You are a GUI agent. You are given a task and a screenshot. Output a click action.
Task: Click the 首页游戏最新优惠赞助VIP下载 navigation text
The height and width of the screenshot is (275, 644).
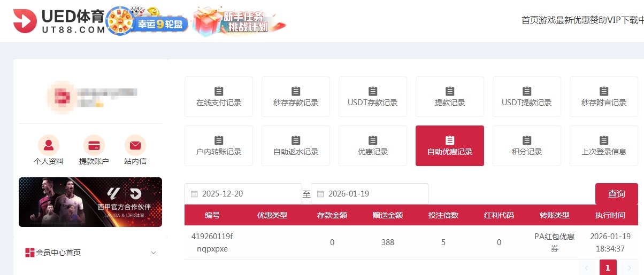click(x=582, y=20)
